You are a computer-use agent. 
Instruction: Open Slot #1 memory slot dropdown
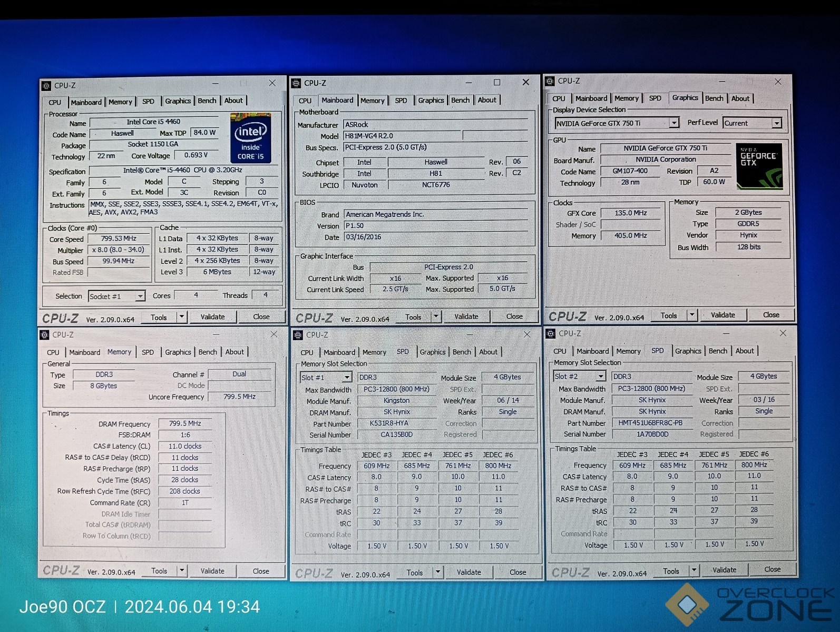347,377
